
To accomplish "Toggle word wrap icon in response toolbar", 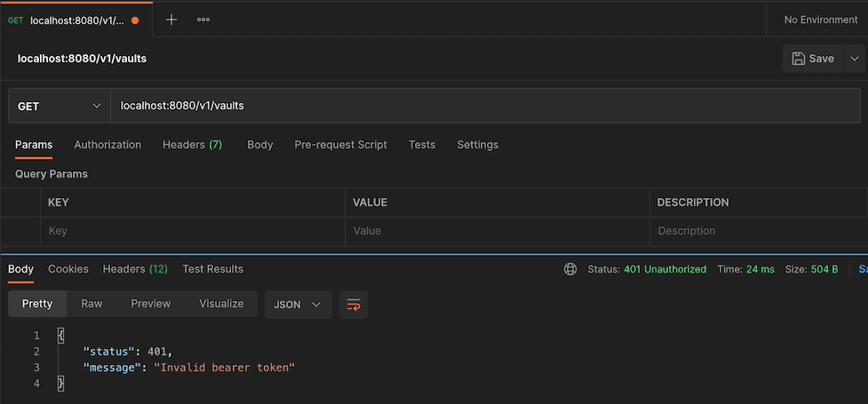I will point(354,305).
